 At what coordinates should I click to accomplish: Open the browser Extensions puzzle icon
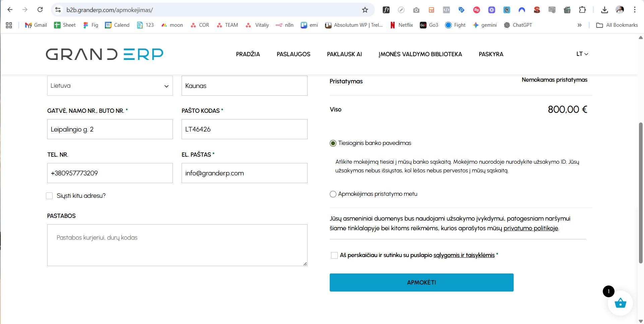point(582,10)
